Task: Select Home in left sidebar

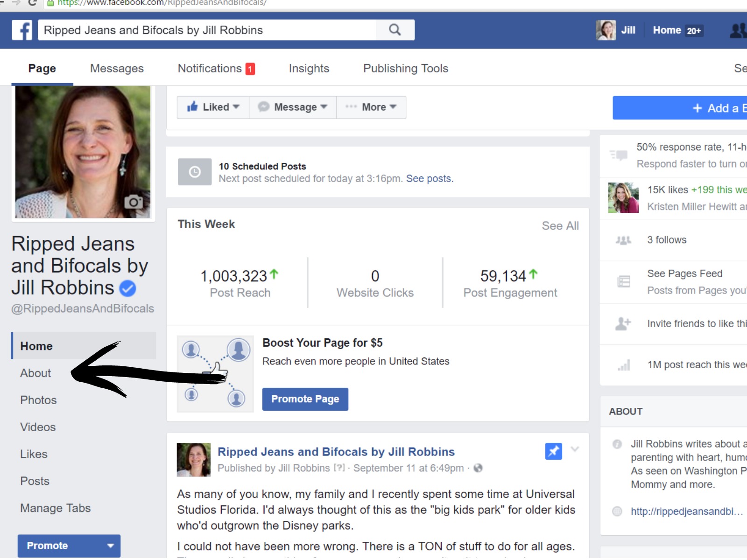Action: (84, 346)
